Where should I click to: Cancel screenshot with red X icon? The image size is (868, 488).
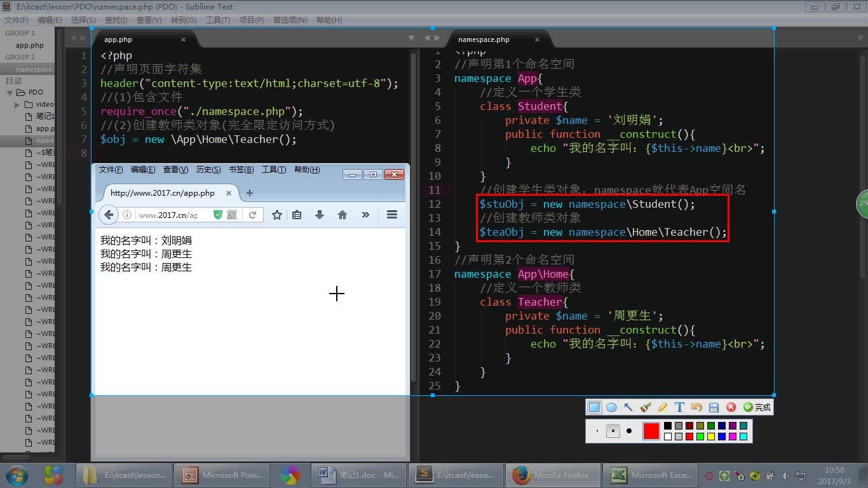point(731,407)
